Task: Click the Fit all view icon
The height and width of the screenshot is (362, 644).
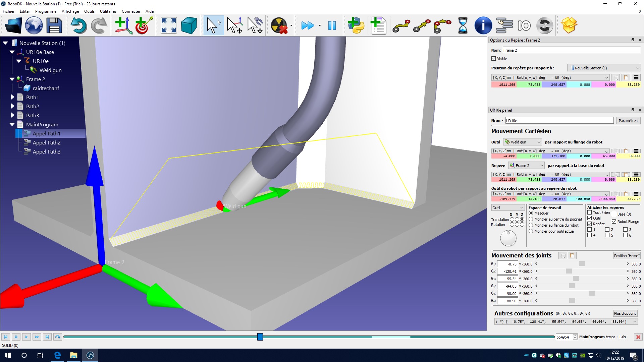Action: pos(169,25)
